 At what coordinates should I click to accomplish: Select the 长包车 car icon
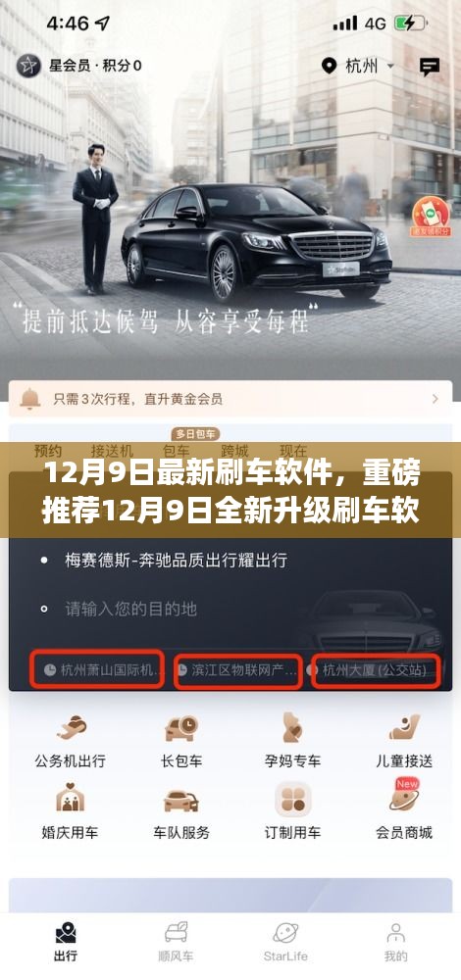[181, 728]
